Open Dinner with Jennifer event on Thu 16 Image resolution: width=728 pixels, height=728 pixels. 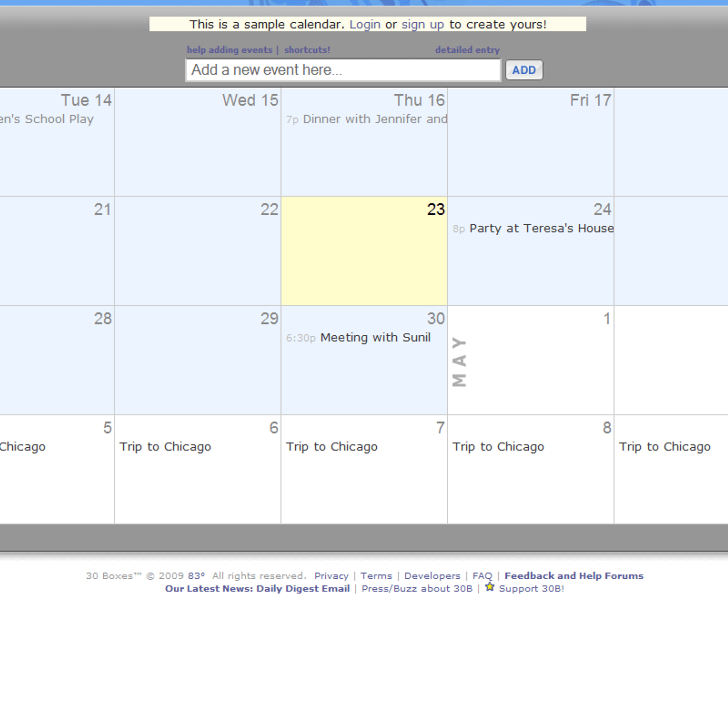pyautogui.click(x=367, y=119)
